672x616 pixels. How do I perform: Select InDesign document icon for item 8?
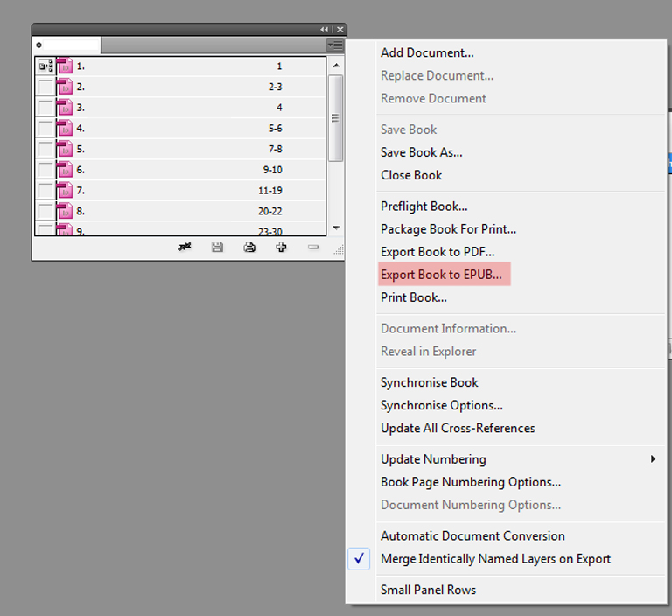(65, 211)
